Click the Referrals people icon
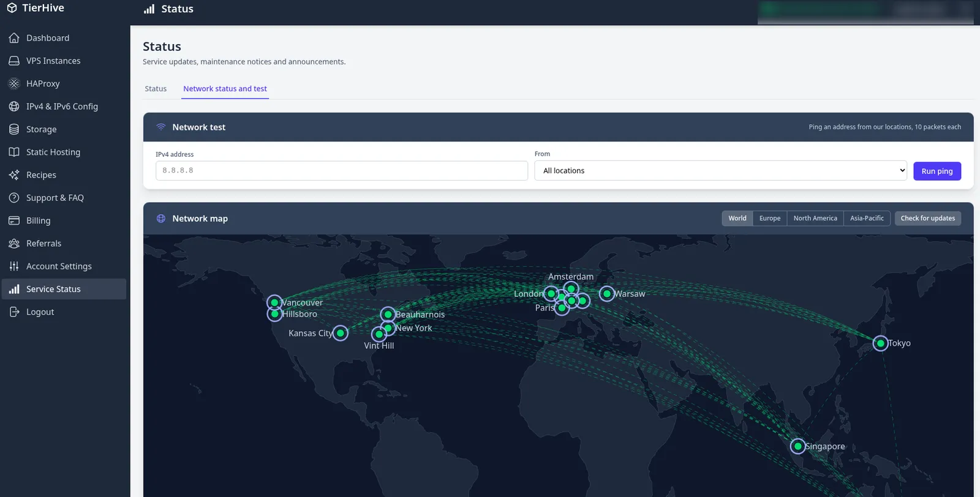The image size is (980, 497). click(x=14, y=244)
